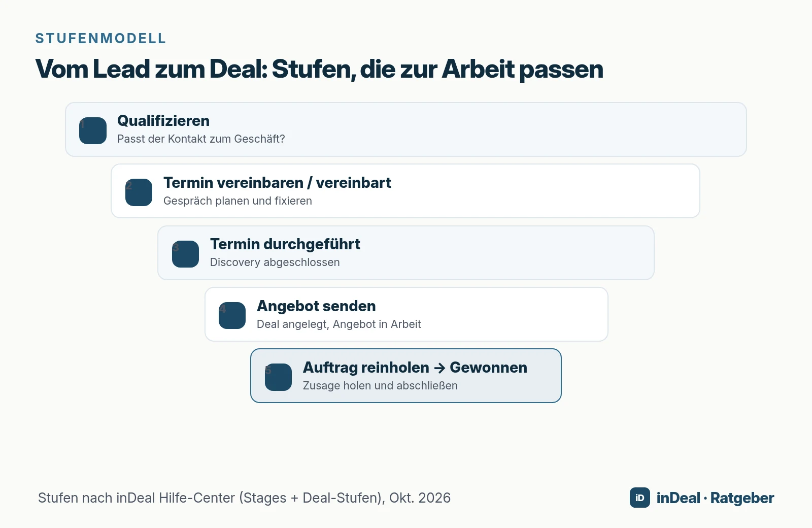Click the 'Stufen nach inDeal Hilfe-Center' footnote
812x528 pixels.
click(244, 498)
